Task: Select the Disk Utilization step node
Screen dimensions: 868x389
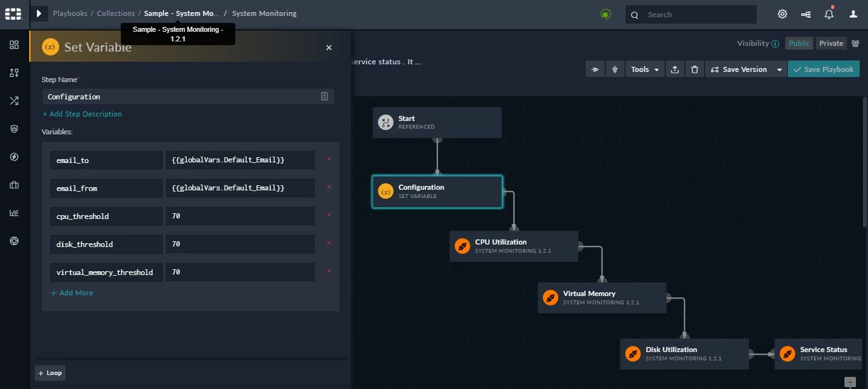Action: [684, 353]
